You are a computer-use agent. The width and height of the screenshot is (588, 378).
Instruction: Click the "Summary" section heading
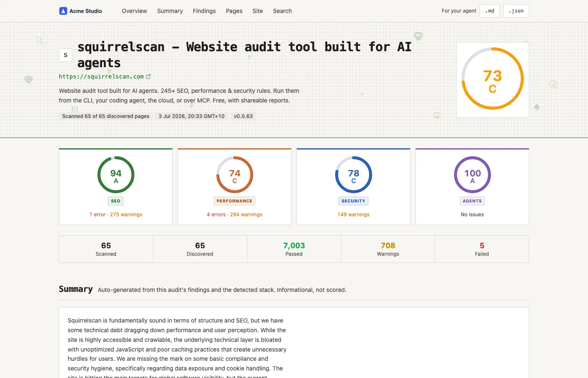coord(76,289)
